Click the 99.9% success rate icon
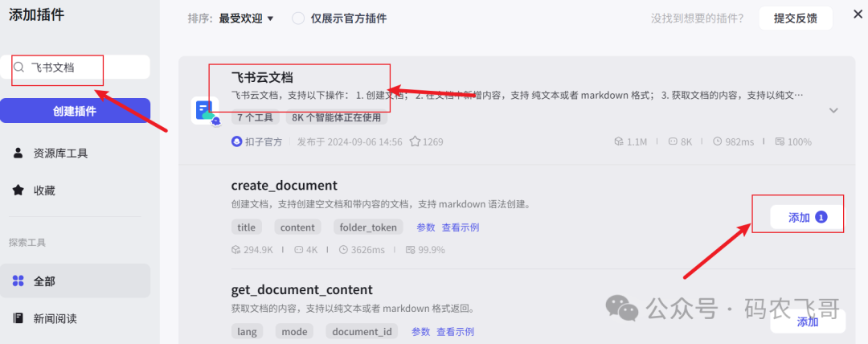Screen dimensions: 868x344 tap(411, 250)
